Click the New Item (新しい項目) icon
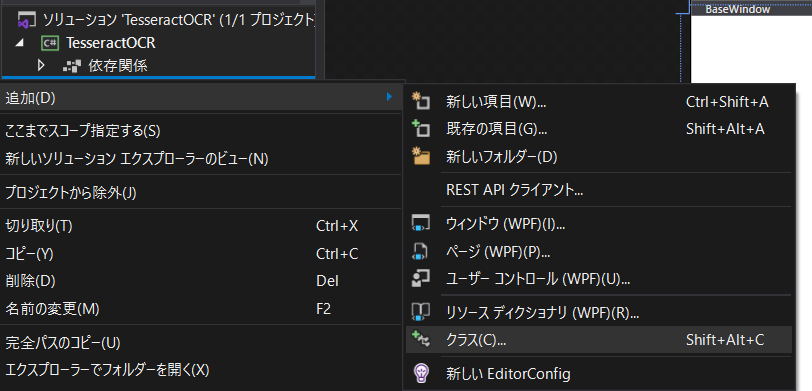This screenshot has height=391, width=812. [x=420, y=102]
